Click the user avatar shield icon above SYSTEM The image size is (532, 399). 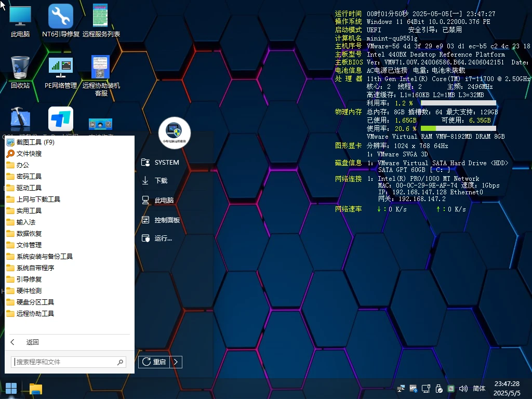175,132
